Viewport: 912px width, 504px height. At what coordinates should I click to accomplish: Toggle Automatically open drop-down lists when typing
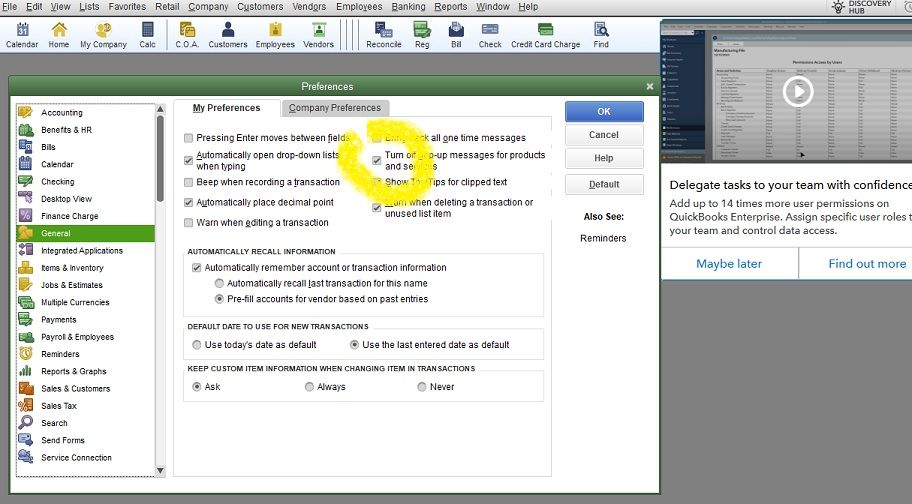click(188, 160)
